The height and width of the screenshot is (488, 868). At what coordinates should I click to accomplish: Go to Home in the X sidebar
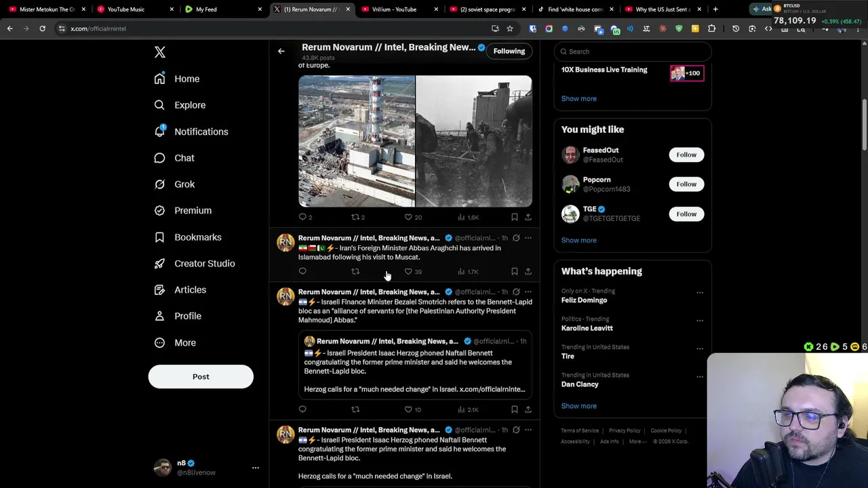point(176,79)
